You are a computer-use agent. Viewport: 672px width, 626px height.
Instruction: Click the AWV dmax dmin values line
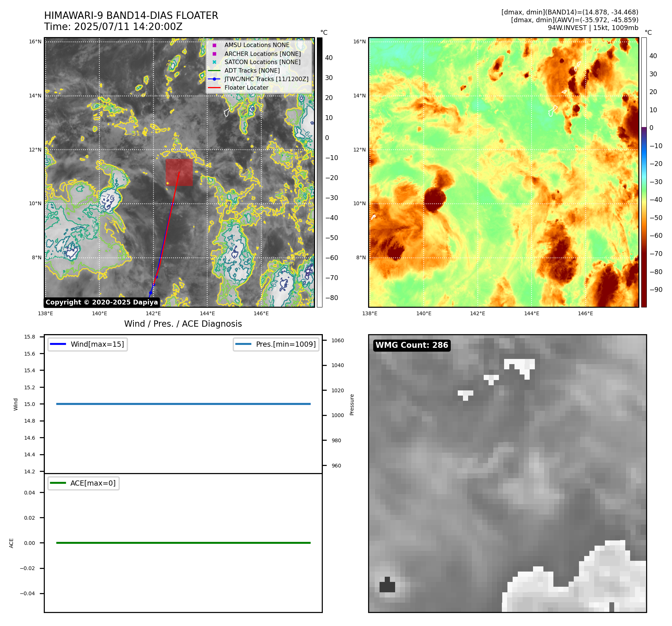point(575,20)
